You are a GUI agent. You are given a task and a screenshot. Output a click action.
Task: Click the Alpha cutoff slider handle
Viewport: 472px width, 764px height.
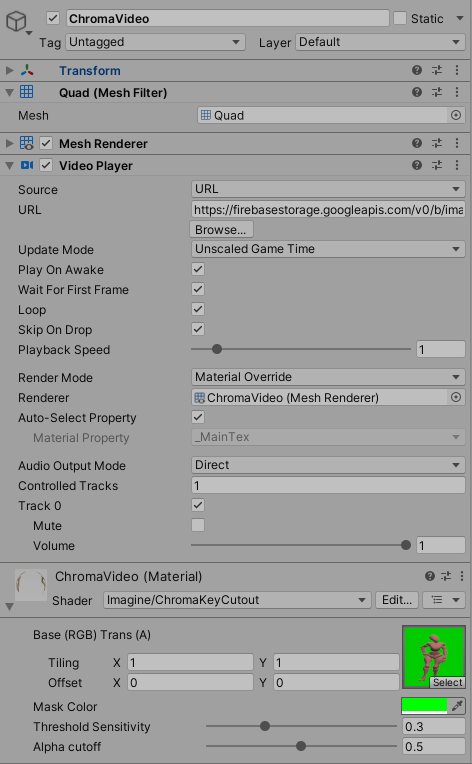(301, 746)
